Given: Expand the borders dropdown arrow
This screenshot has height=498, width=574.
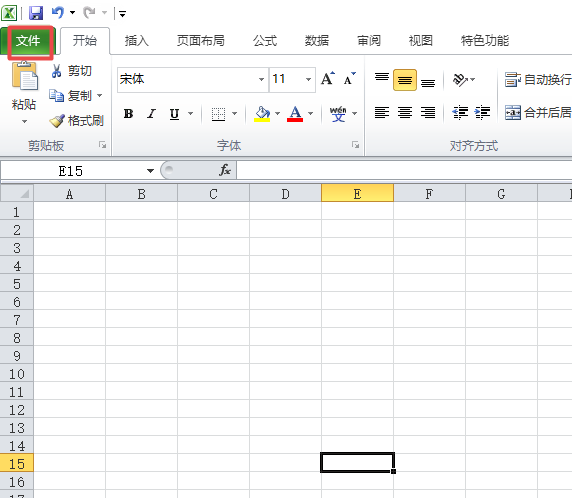Looking at the screenshot, I should pos(235,114).
